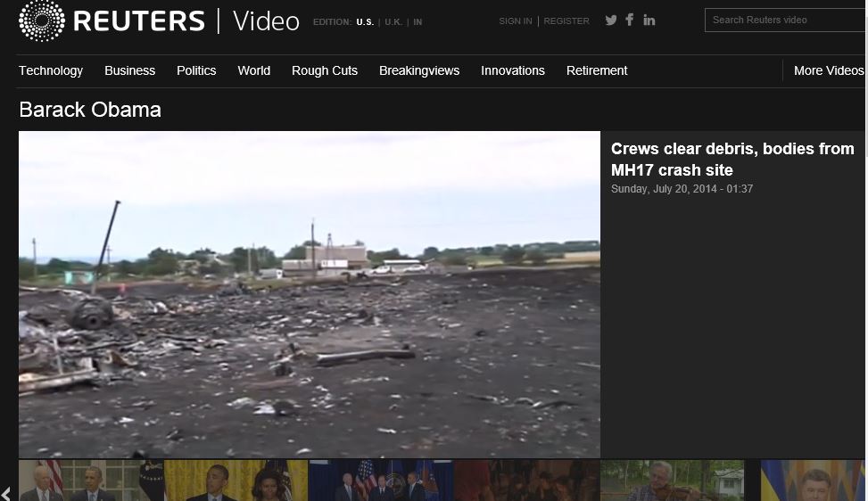Click the Barack Obama heading
868x501 pixels.
90,110
